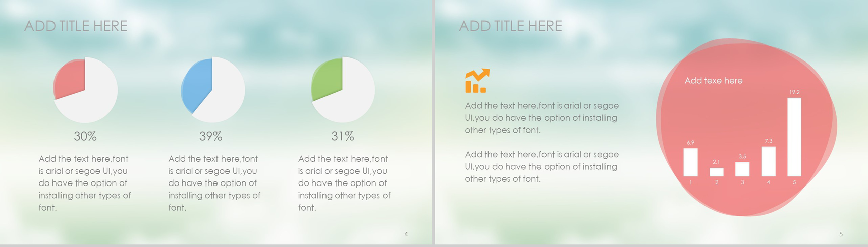Image resolution: width=868 pixels, height=247 pixels.
Task: Select the 'Add texe here' chart caption
Action: [714, 81]
